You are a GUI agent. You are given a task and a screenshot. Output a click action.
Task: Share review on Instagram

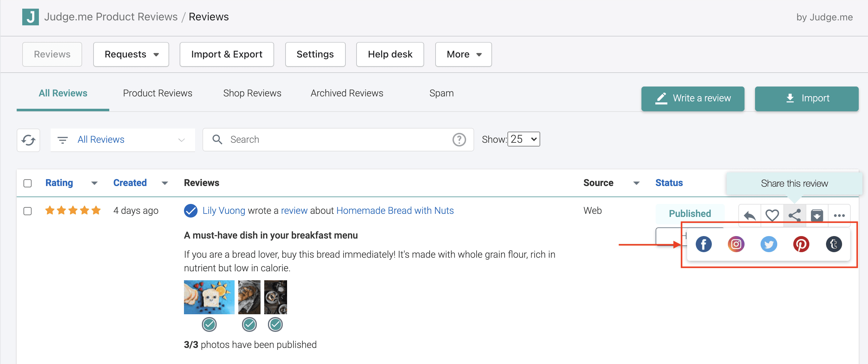[x=736, y=244]
